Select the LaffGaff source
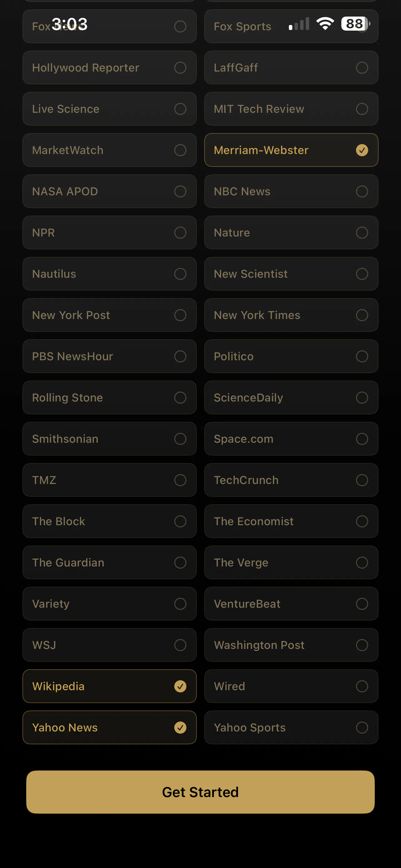 (291, 67)
